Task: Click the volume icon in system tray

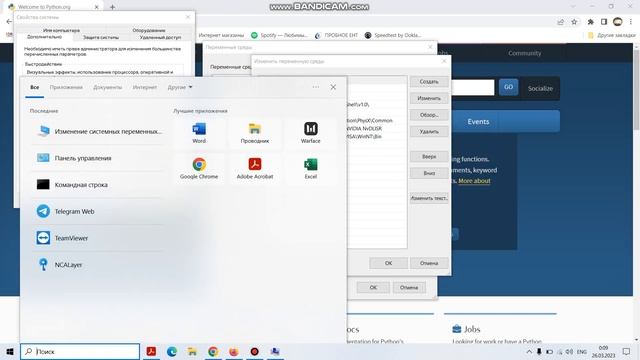Action: click(x=569, y=351)
